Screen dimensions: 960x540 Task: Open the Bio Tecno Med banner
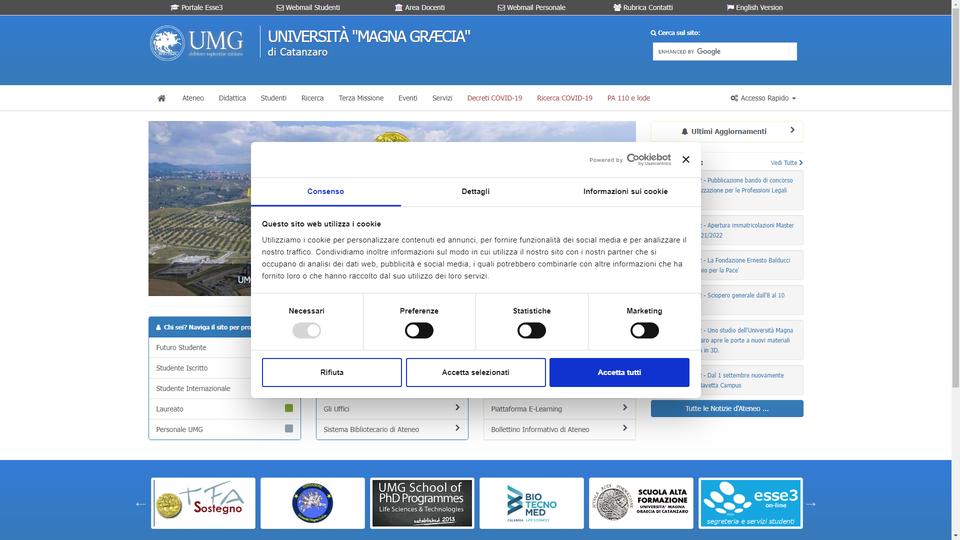pyautogui.click(x=531, y=503)
